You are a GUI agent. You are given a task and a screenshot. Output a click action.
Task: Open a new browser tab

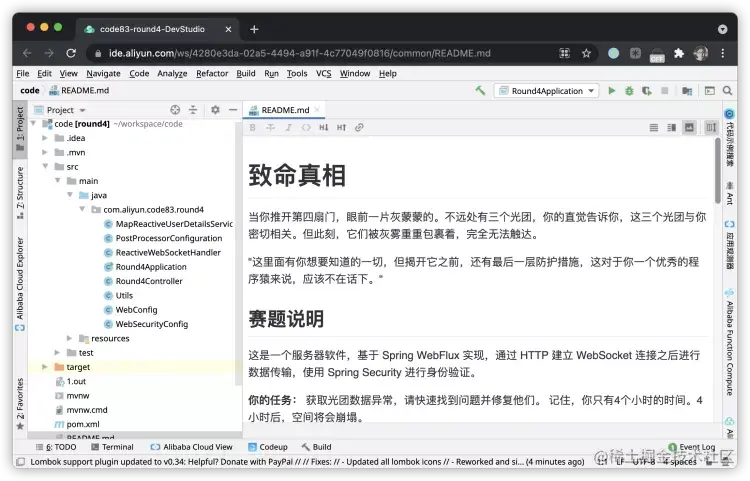[x=254, y=29]
